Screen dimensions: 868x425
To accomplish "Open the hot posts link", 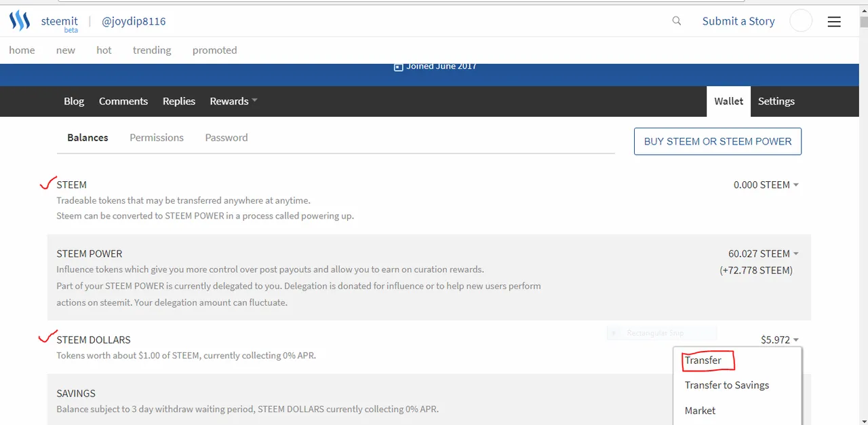I will tap(104, 50).
